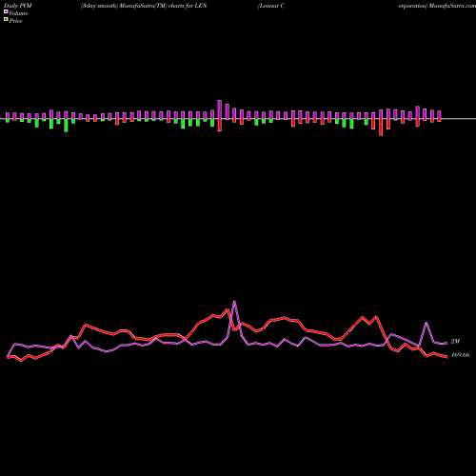This screenshot has height=476, width=476.
Task: Click the '169.66' price value label
Action: 461,355
